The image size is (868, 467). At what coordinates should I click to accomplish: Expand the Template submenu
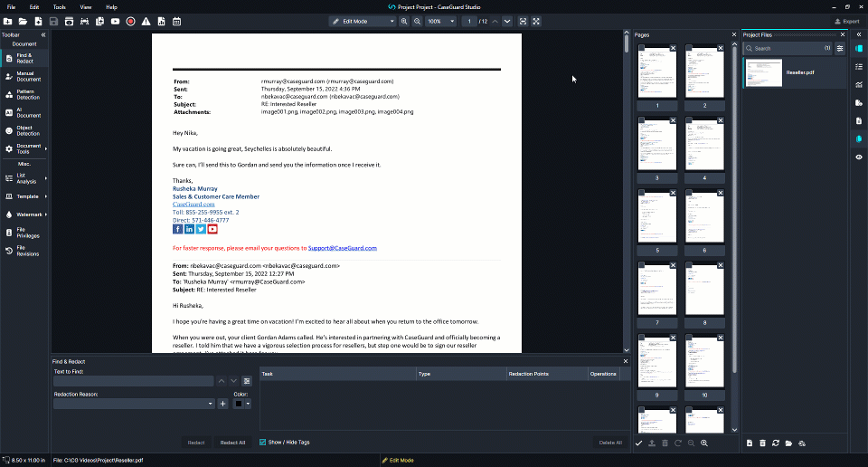pyautogui.click(x=46, y=196)
